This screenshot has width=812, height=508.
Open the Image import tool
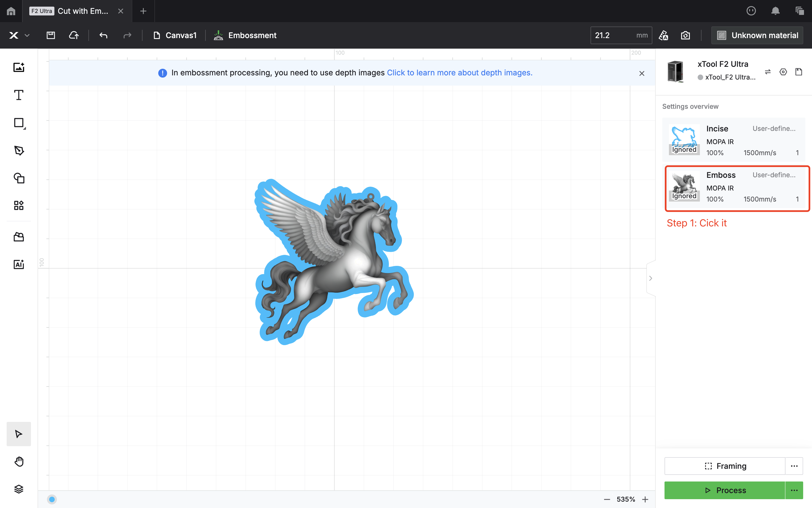coord(19,67)
